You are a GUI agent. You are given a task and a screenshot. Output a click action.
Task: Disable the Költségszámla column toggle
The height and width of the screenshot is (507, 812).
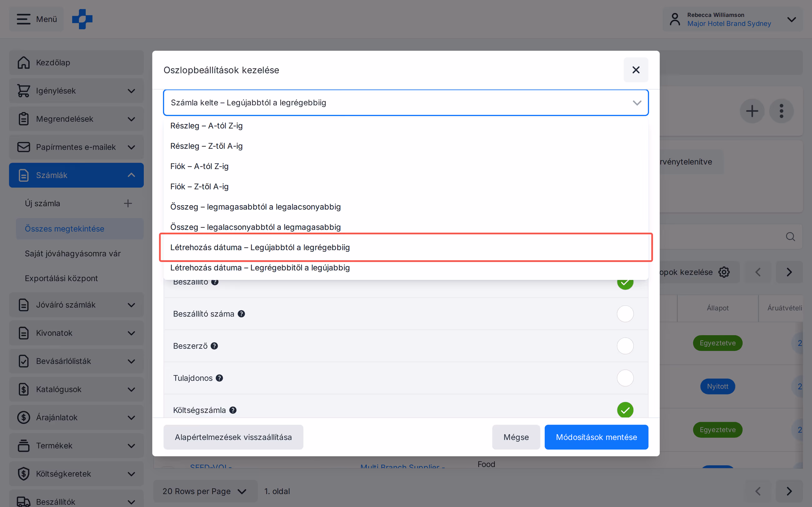625,410
